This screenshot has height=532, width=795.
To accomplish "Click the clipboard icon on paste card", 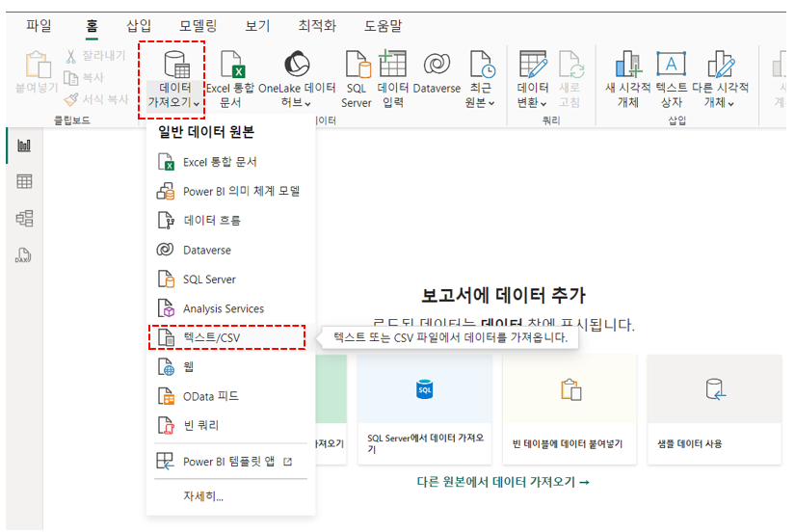I will click(x=570, y=389).
